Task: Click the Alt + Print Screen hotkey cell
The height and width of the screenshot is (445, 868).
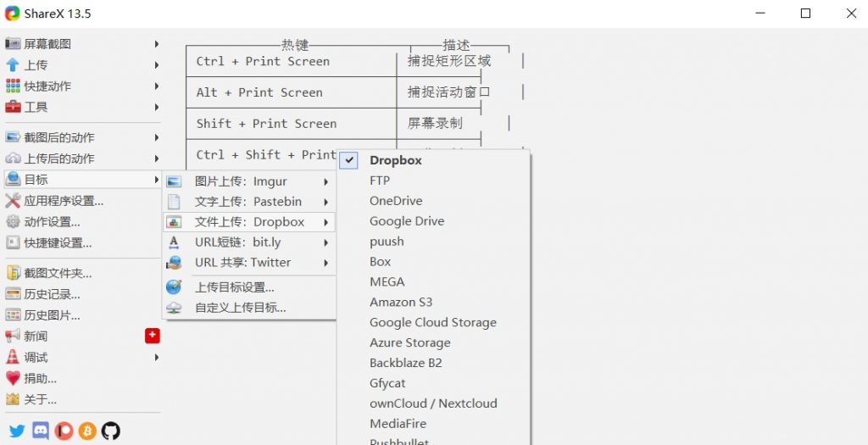Action: click(x=292, y=92)
